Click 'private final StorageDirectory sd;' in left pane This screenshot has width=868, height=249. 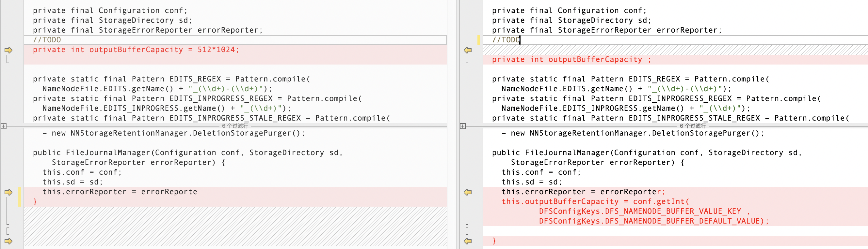tap(113, 21)
